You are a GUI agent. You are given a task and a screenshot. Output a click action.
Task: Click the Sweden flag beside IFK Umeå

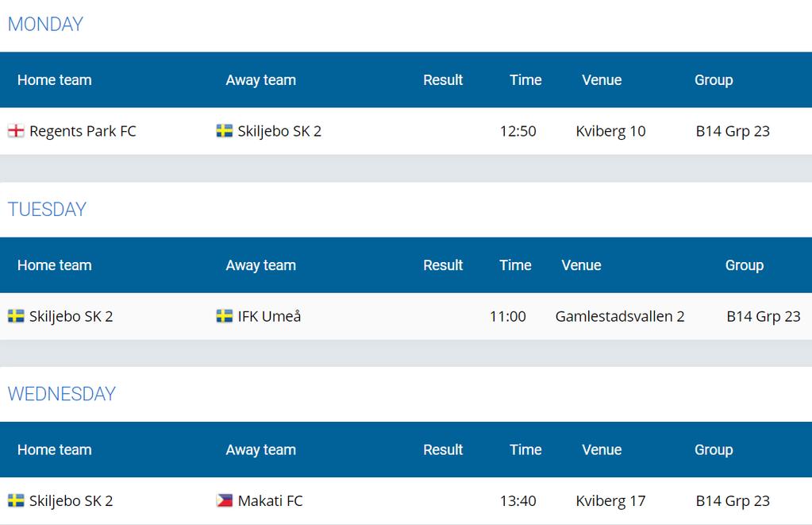pyautogui.click(x=224, y=315)
